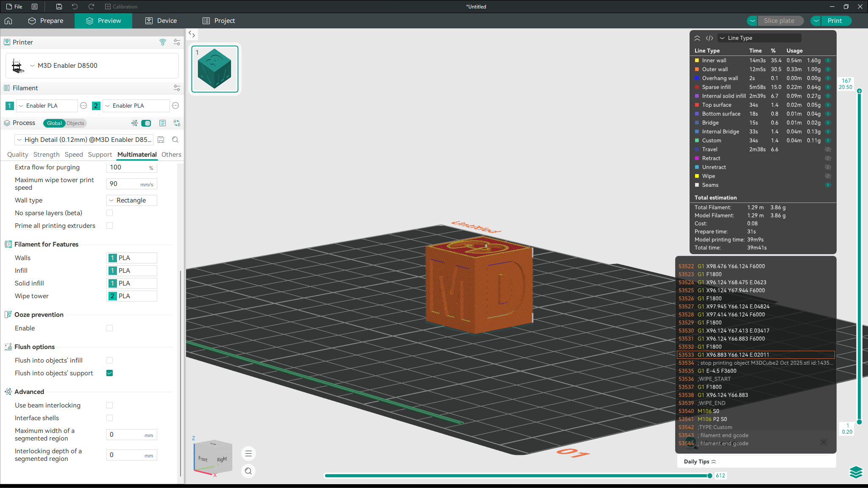
Task: Click the magnifier zoom icon in viewport
Action: (x=248, y=471)
